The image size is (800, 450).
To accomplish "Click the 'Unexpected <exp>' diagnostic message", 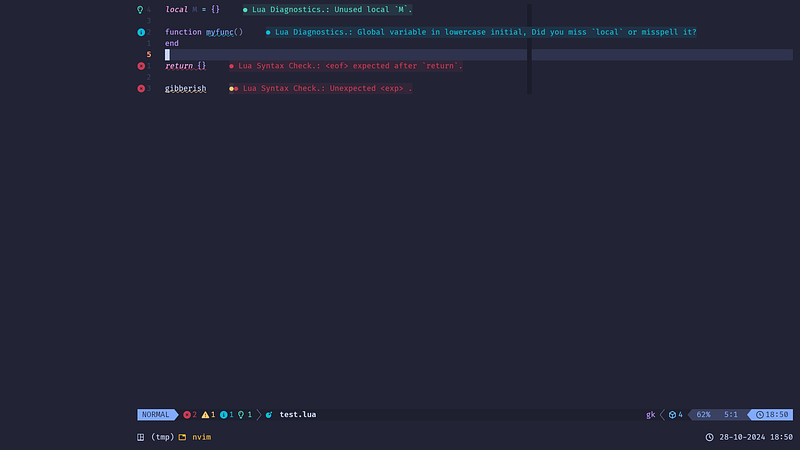I will pos(320,88).
